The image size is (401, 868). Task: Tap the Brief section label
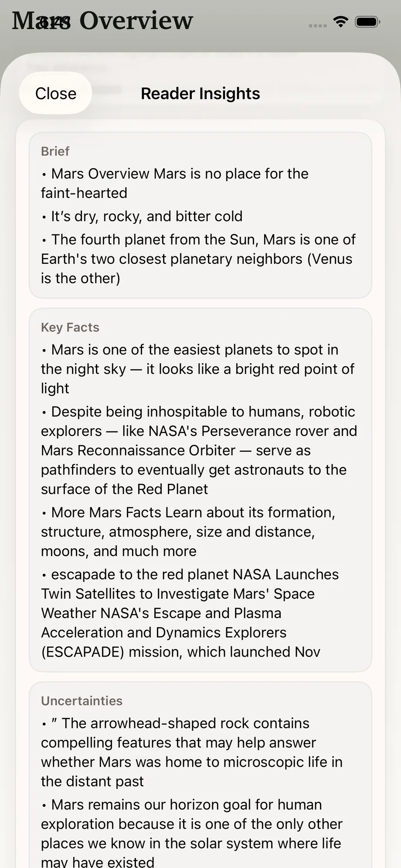54,151
